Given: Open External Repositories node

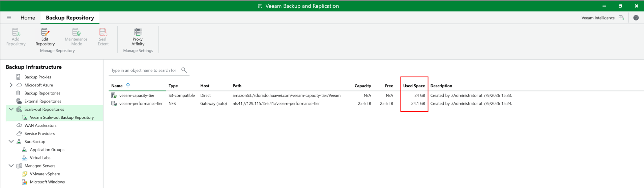Looking at the screenshot, I should point(43,101).
